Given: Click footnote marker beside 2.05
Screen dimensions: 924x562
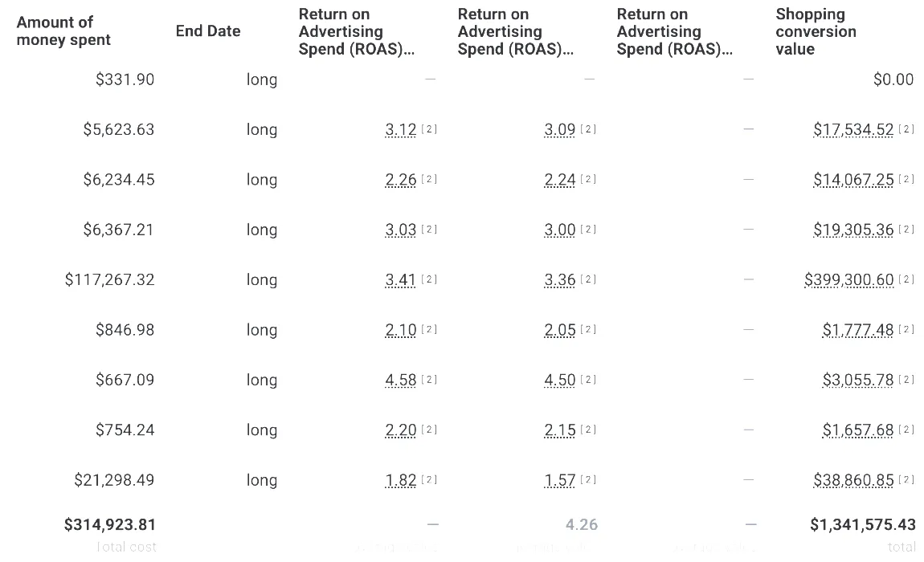Looking at the screenshot, I should (x=588, y=329).
